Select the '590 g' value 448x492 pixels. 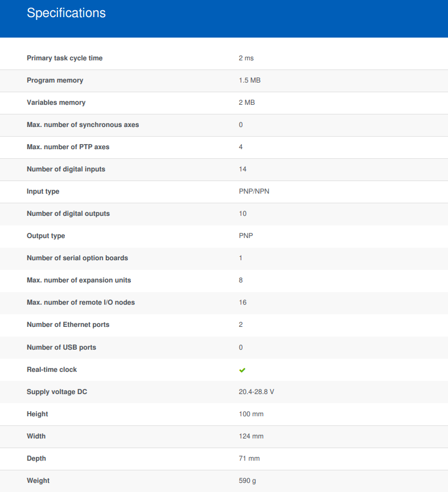click(x=247, y=481)
